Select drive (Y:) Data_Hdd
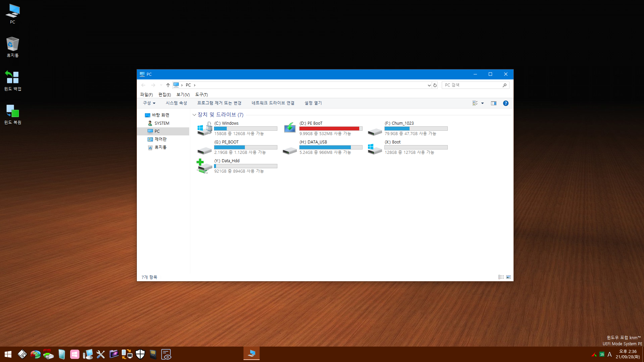 point(238,166)
